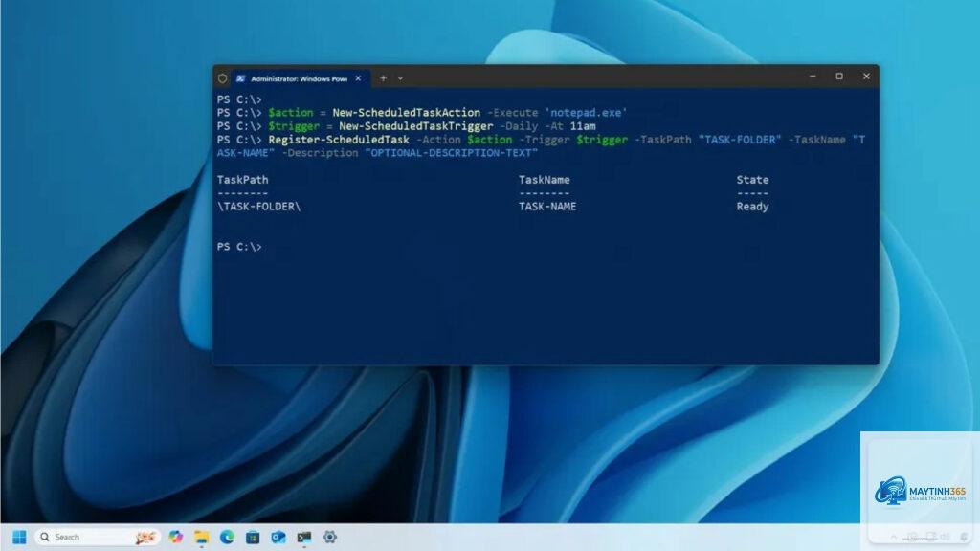Open Outlook from the taskbar
980x551 pixels.
(x=278, y=537)
